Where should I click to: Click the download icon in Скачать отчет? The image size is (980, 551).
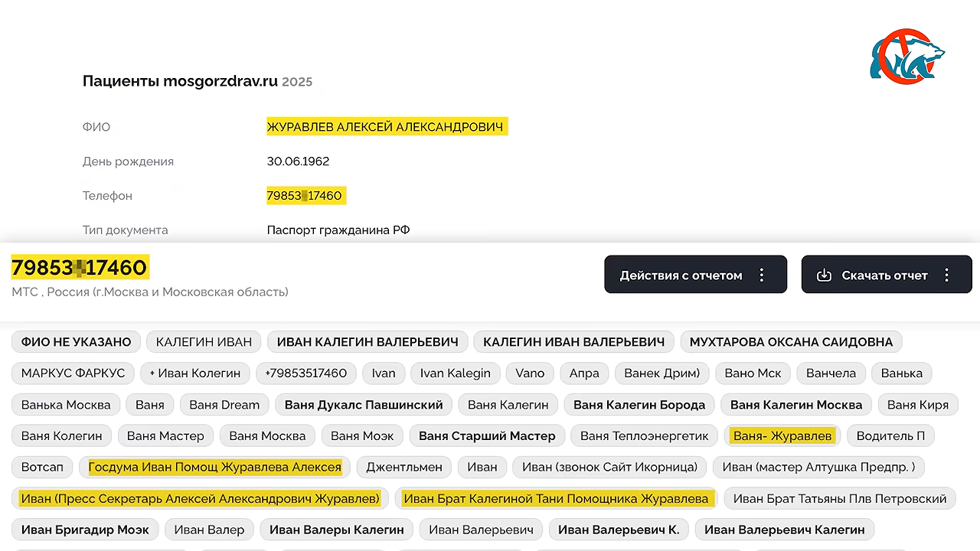click(x=824, y=275)
